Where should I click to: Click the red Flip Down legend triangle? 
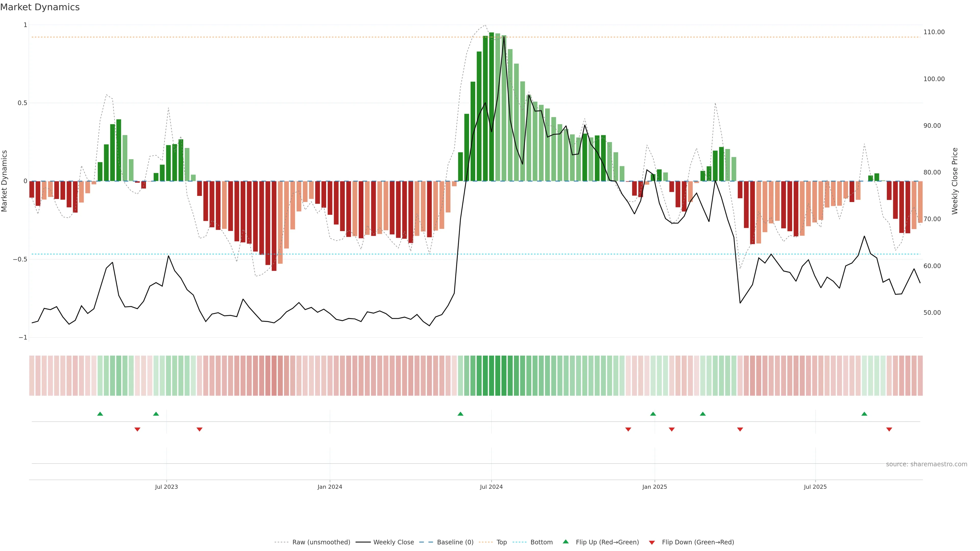click(652, 542)
